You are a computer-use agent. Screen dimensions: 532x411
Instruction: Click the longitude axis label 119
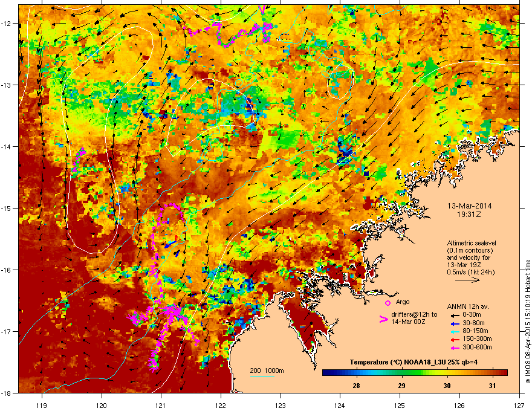[42, 405]
